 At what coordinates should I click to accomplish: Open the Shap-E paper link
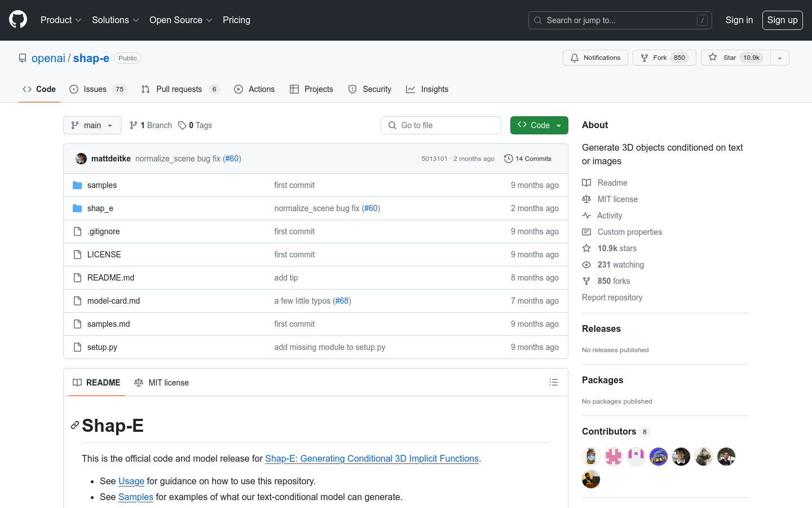(372, 459)
